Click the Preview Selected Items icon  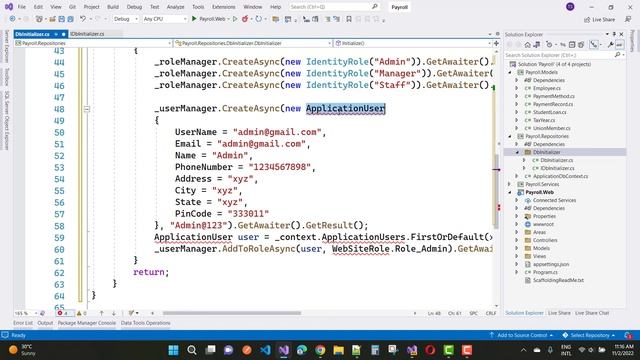pos(620,44)
